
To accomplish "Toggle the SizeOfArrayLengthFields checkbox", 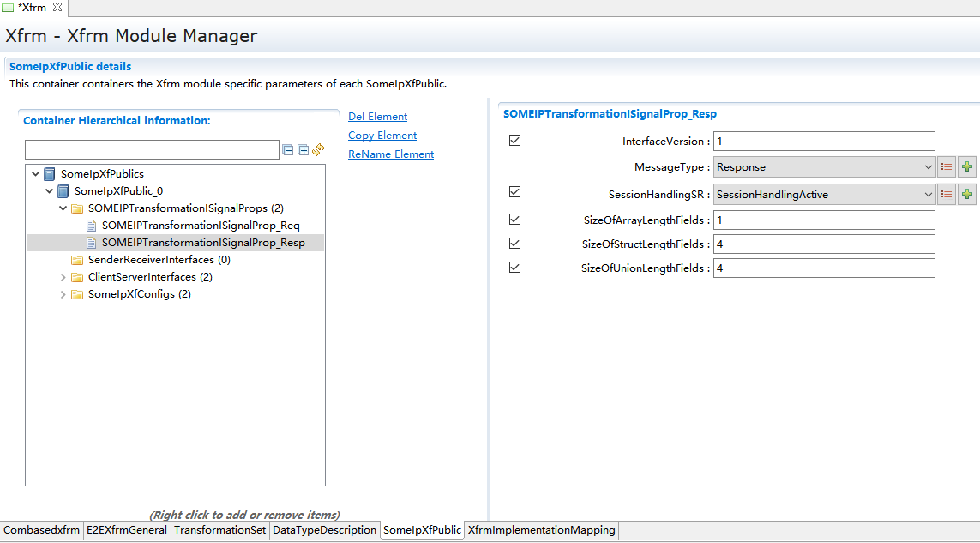I will [x=514, y=220].
